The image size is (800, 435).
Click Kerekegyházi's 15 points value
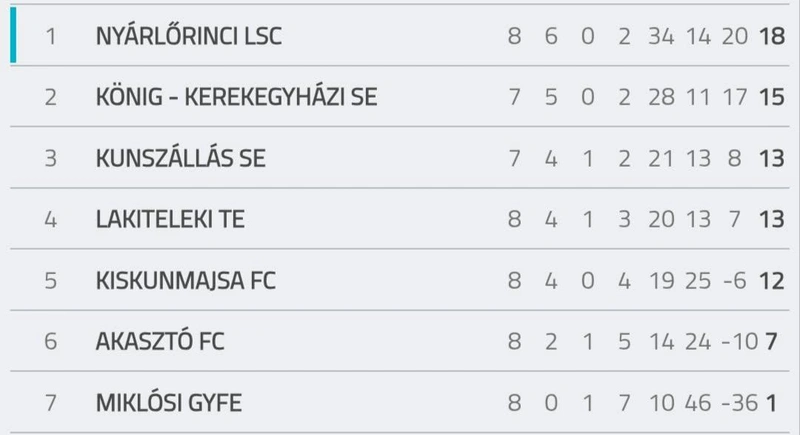[x=772, y=97]
